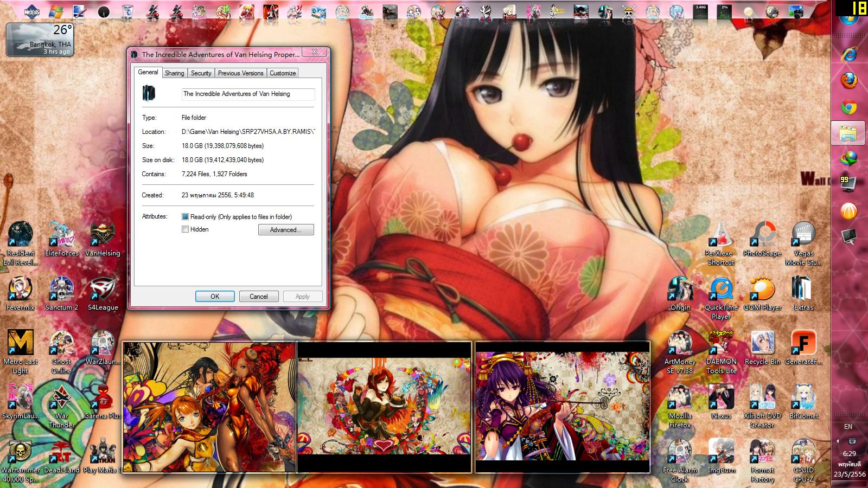Open DAEMON Tools Lite shortcut
The width and height of the screenshot is (868, 488).
pyautogui.click(x=721, y=352)
